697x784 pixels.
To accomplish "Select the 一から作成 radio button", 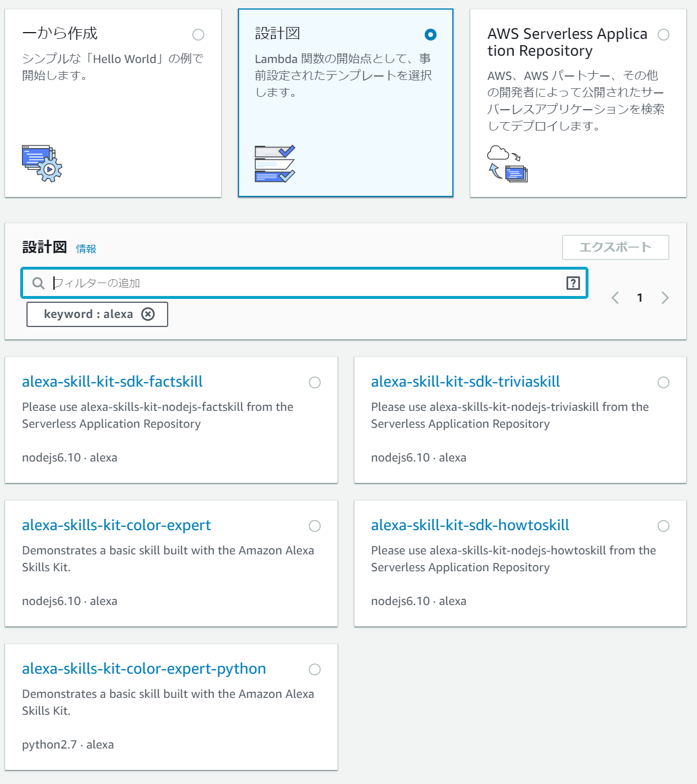I will tap(198, 35).
